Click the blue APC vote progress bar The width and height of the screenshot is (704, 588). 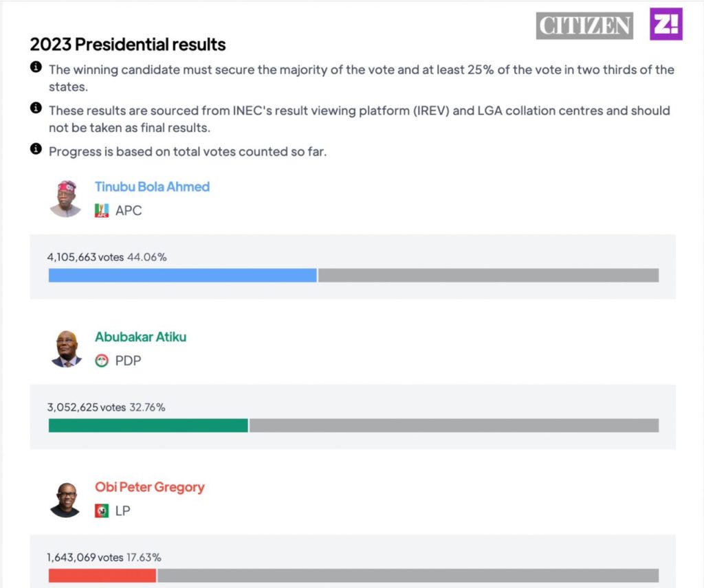182,275
